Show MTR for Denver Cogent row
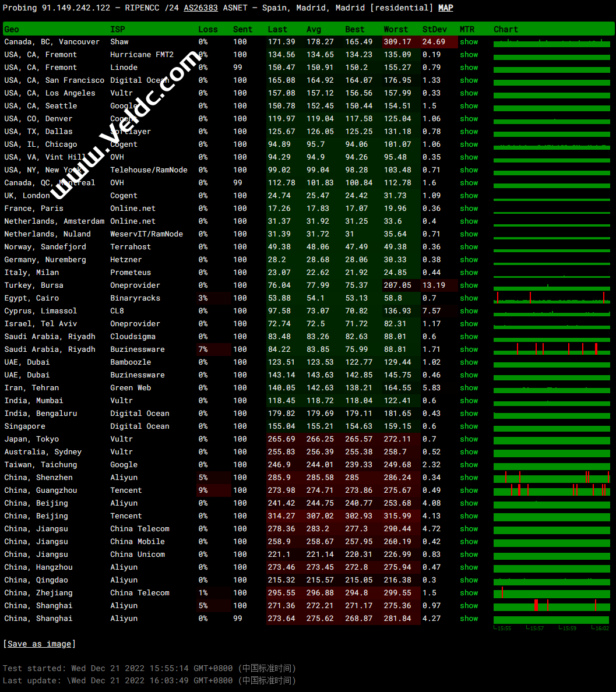616x692 pixels. pyautogui.click(x=469, y=119)
